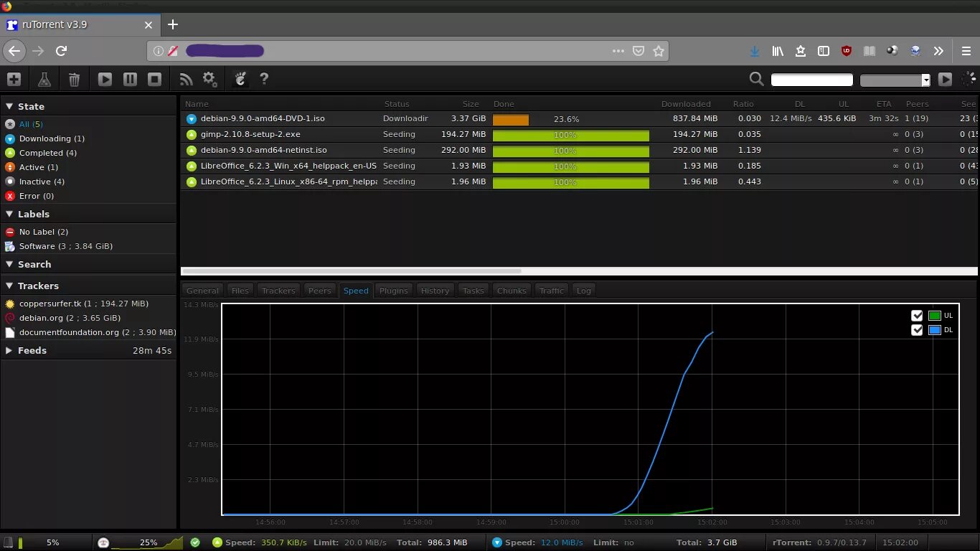This screenshot has width=980, height=551.
Task: Open the Traffic tab
Action: [552, 291]
